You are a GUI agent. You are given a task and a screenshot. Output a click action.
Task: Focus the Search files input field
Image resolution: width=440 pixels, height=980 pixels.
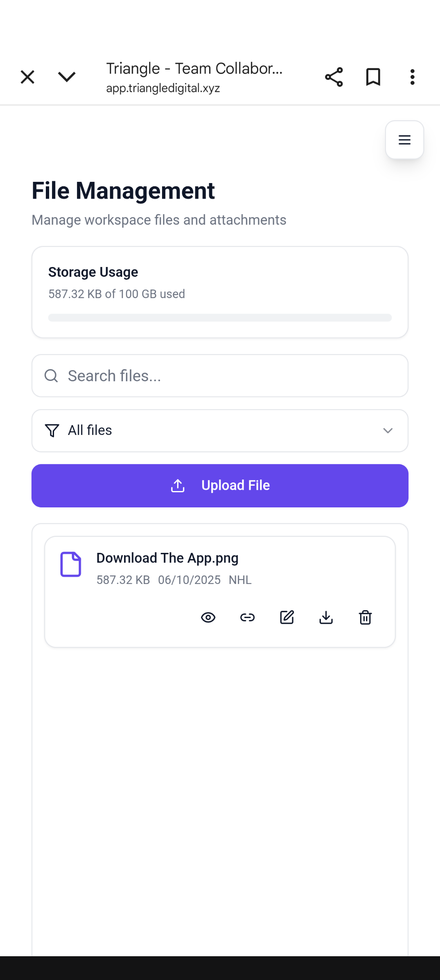[220, 376]
